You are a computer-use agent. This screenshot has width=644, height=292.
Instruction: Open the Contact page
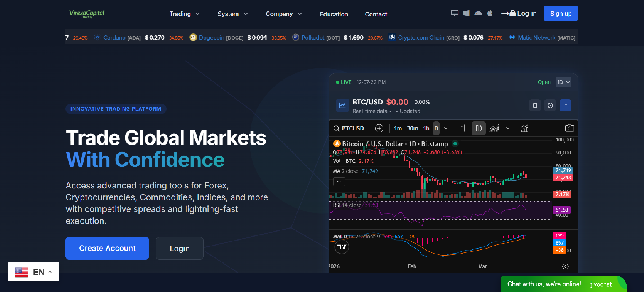click(376, 14)
